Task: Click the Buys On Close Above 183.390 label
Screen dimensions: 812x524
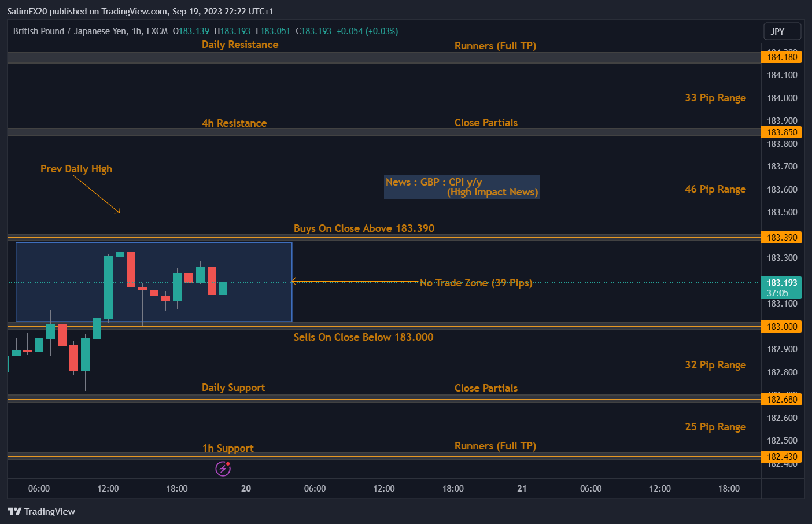Action: (x=364, y=228)
